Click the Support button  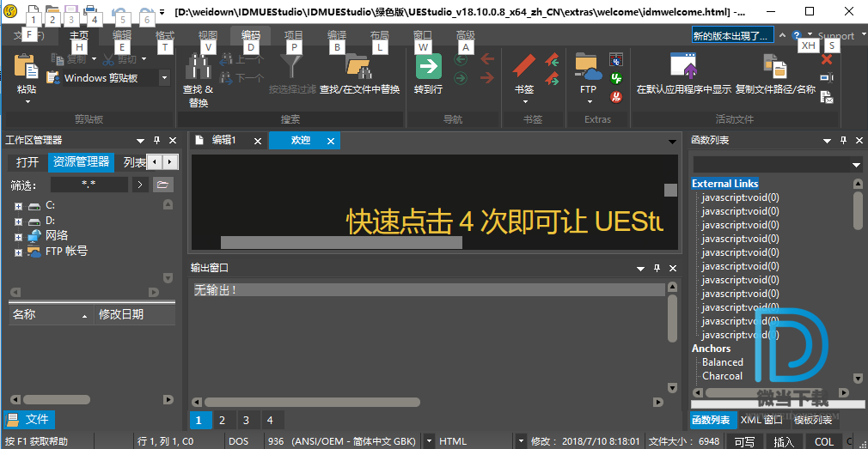836,36
